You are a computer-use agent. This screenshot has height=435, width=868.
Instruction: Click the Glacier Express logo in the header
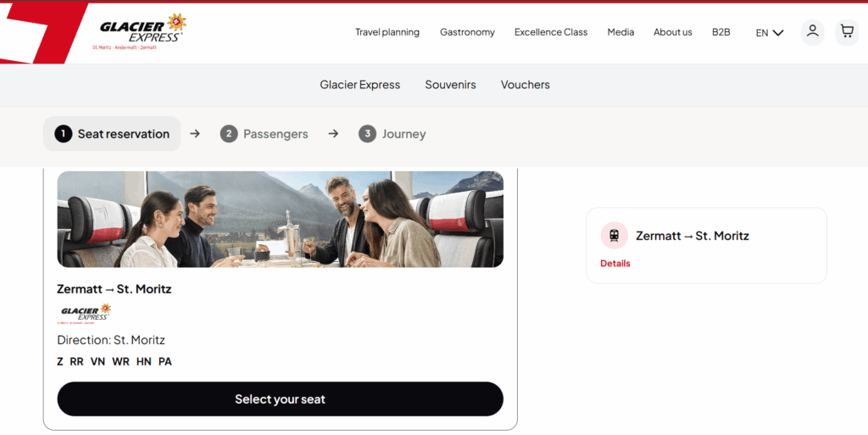(140, 31)
